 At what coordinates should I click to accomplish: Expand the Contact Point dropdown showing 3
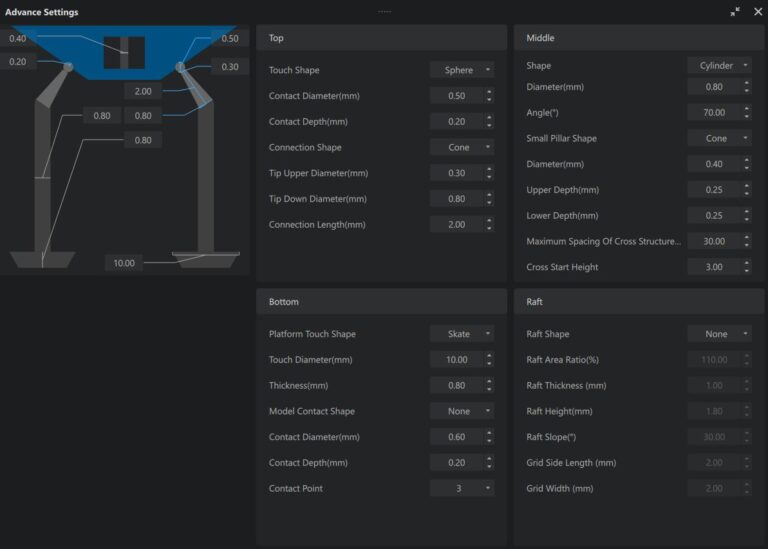462,488
